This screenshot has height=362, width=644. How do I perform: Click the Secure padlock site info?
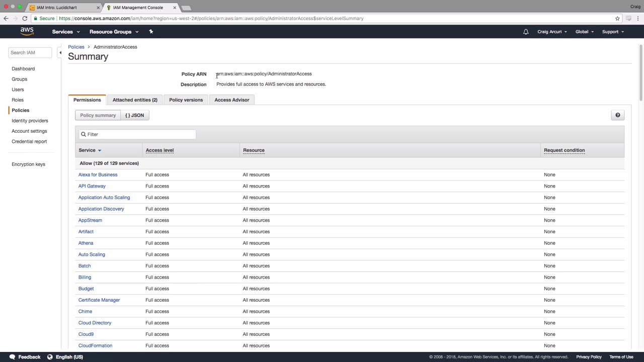(44, 19)
